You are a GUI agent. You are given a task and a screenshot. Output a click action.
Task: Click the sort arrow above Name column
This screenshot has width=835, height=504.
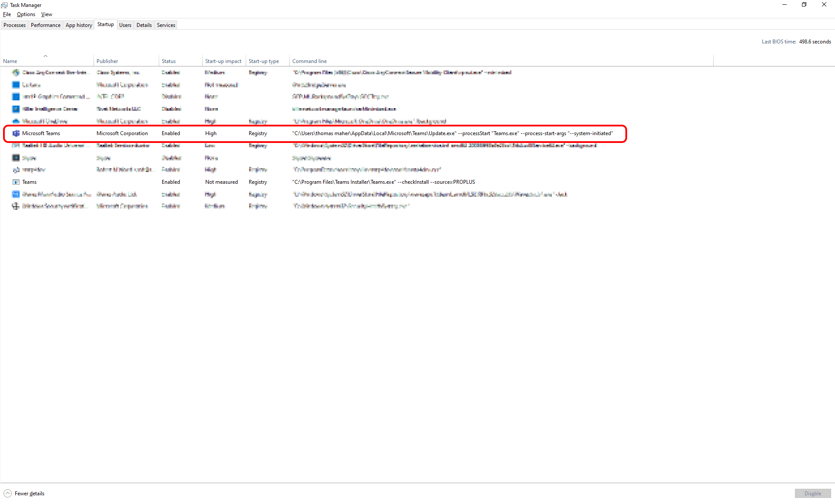pyautogui.click(x=45, y=56)
